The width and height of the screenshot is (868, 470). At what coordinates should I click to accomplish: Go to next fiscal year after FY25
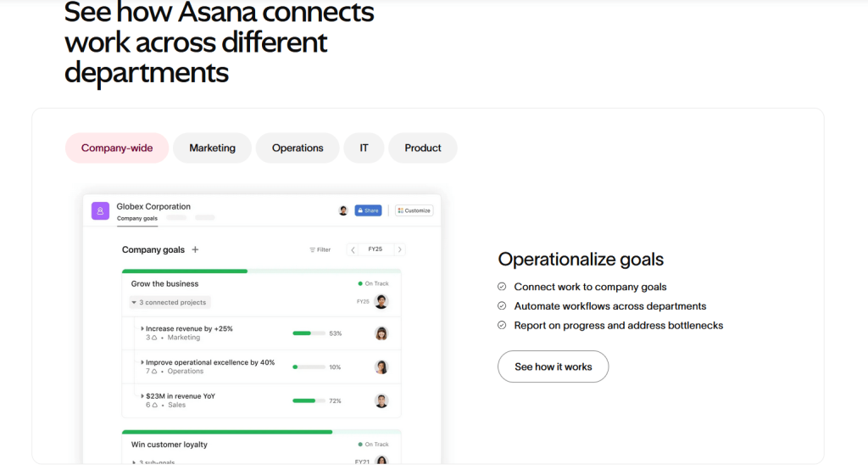click(400, 250)
